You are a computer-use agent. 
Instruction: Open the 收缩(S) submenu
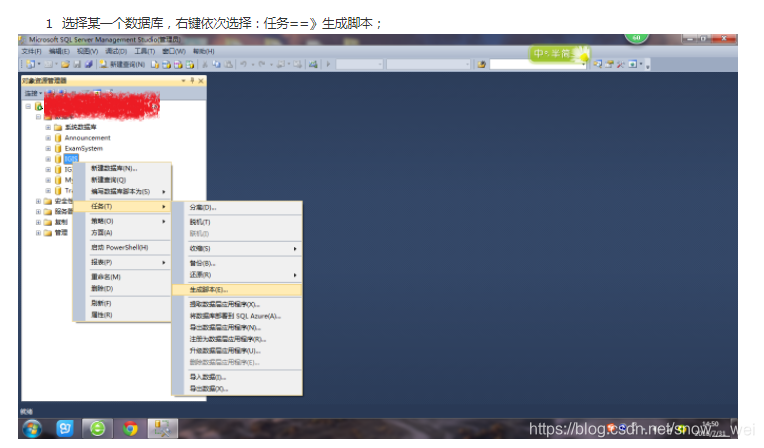click(x=237, y=249)
